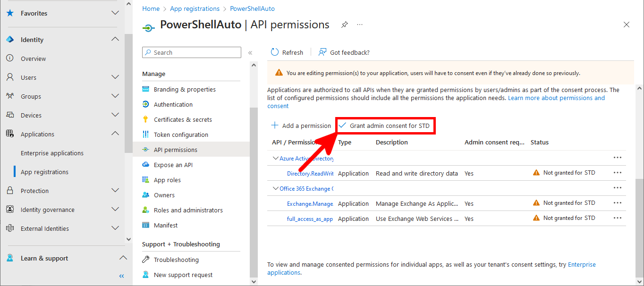Click the PowerShellAuto app logo icon
This screenshot has width=644, height=286.
click(148, 27)
